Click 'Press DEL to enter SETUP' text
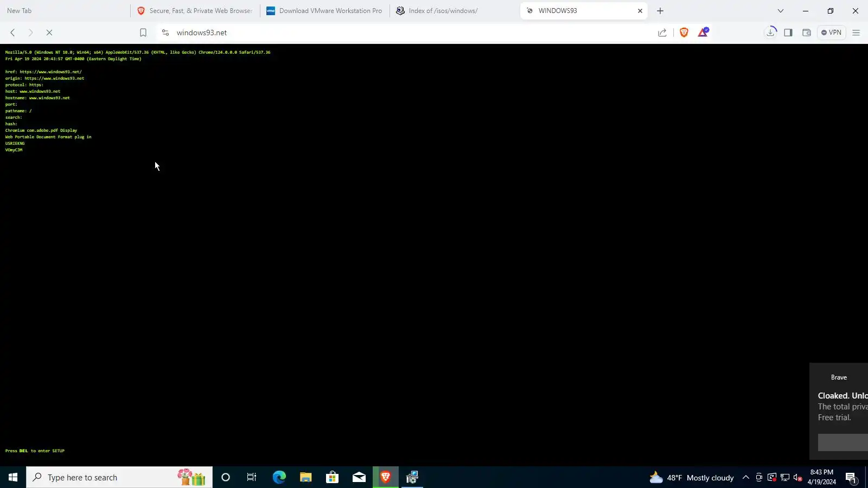The image size is (868, 488). coord(35,451)
